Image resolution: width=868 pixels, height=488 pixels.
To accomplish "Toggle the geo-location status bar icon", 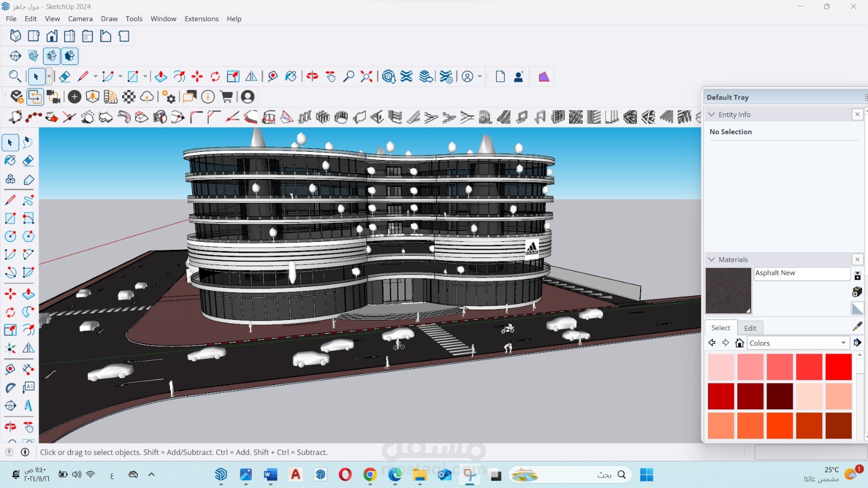I will point(9,452).
